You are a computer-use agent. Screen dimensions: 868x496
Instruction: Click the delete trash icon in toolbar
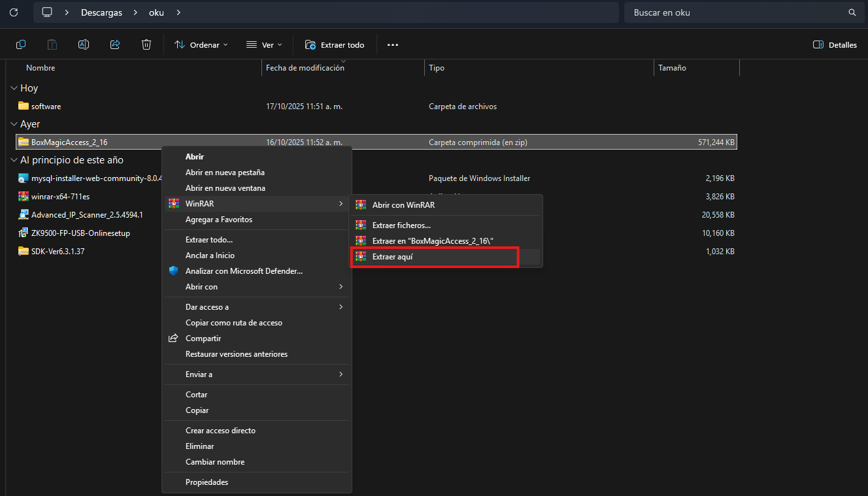146,44
